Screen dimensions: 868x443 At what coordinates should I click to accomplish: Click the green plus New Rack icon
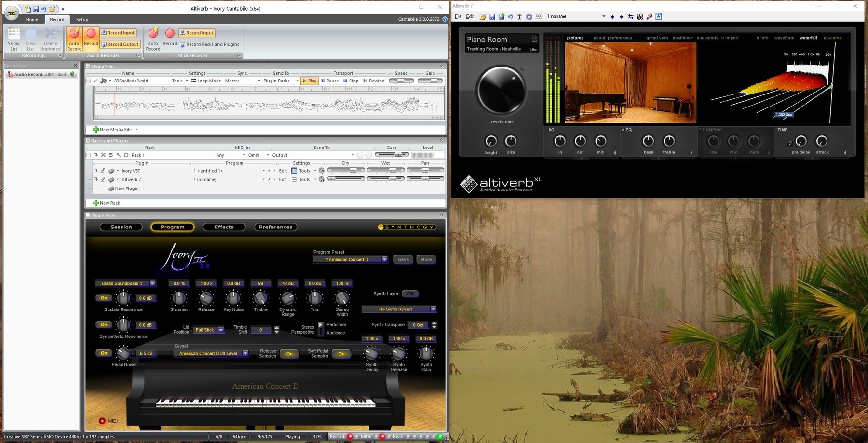click(x=95, y=203)
